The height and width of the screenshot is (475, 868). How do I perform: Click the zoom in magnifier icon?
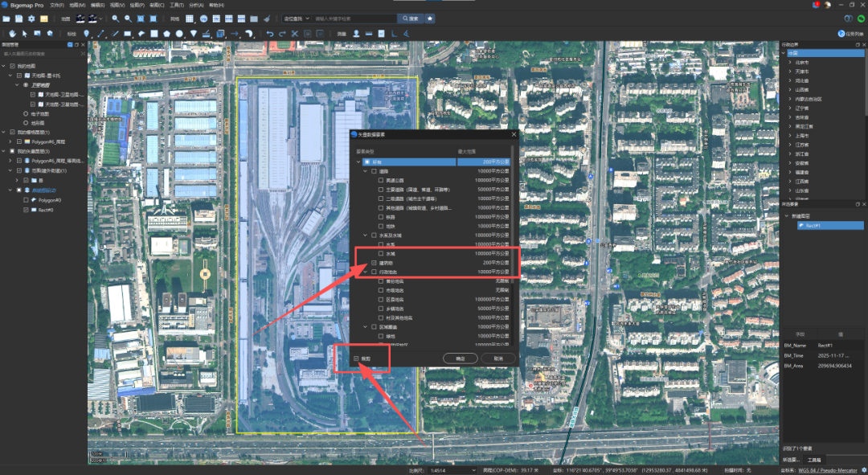point(115,18)
